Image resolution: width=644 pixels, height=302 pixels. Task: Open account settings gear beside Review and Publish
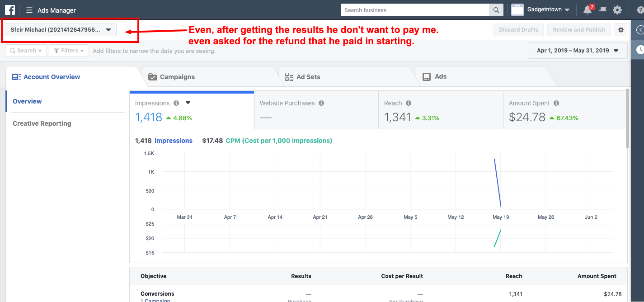[x=621, y=30]
